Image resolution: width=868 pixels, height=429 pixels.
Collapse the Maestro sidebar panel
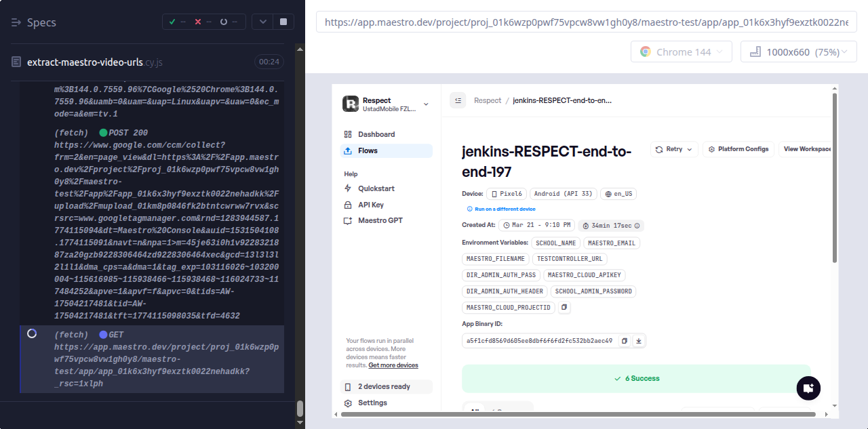(x=458, y=100)
